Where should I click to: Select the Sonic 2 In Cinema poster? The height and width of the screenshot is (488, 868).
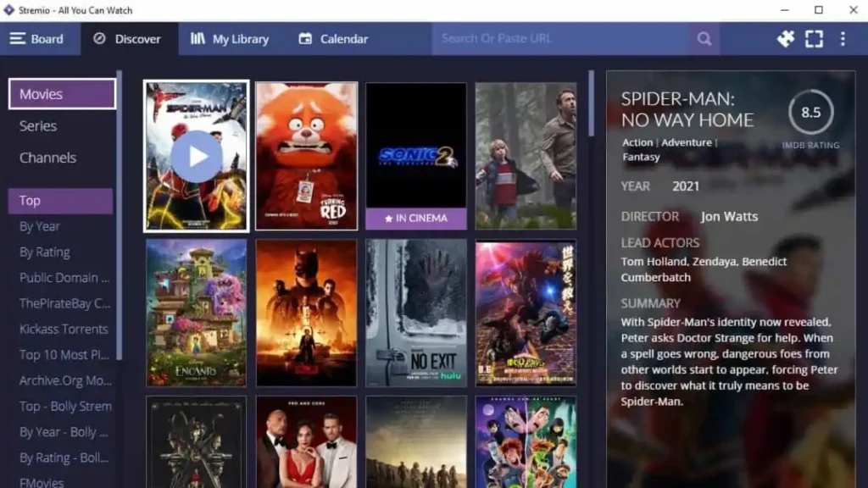pyautogui.click(x=415, y=156)
